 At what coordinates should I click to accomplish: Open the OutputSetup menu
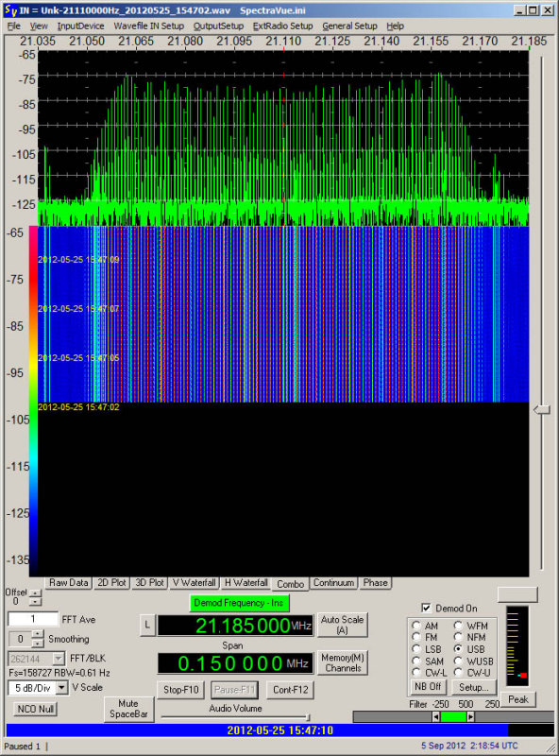(218, 26)
